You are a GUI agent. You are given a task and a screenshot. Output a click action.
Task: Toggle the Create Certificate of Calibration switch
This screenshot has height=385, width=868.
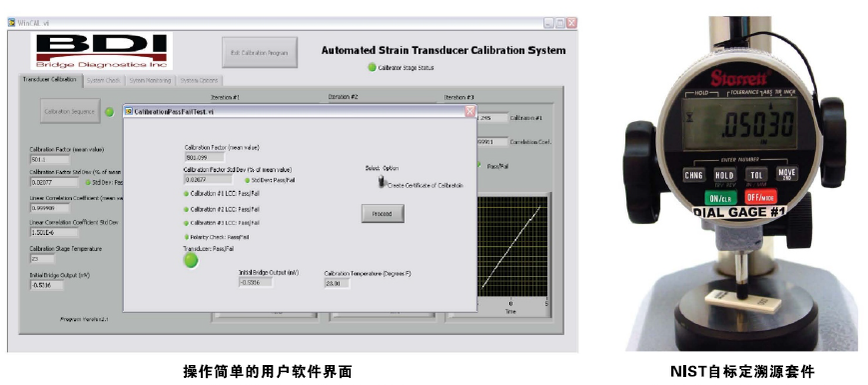382,182
